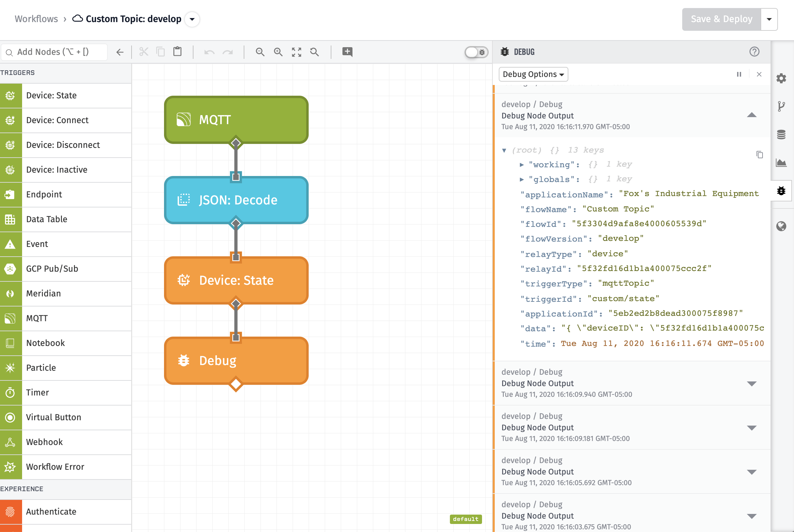Click the Add Nodes search field

[x=54, y=52]
